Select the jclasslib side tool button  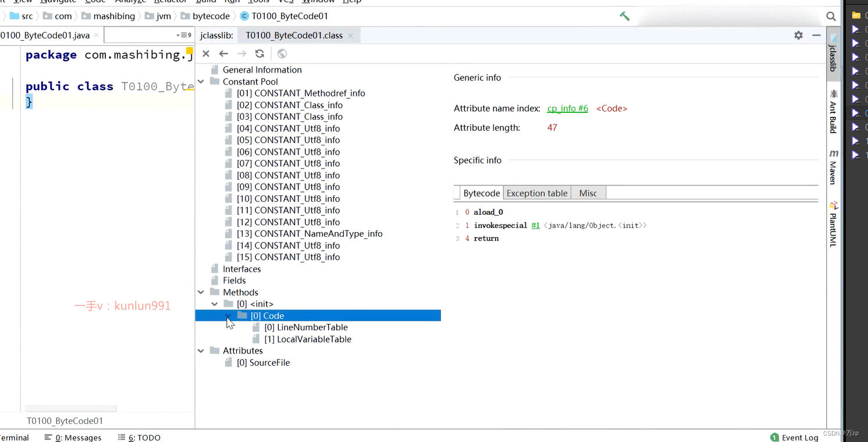[833, 53]
